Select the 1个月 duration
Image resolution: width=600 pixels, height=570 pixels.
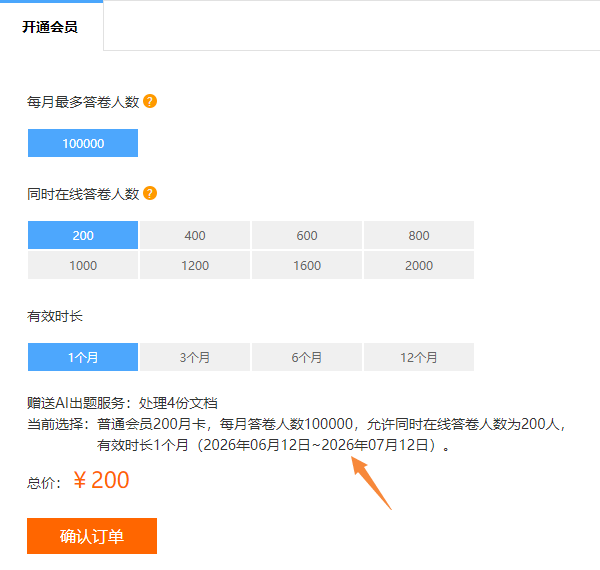[x=83, y=357]
